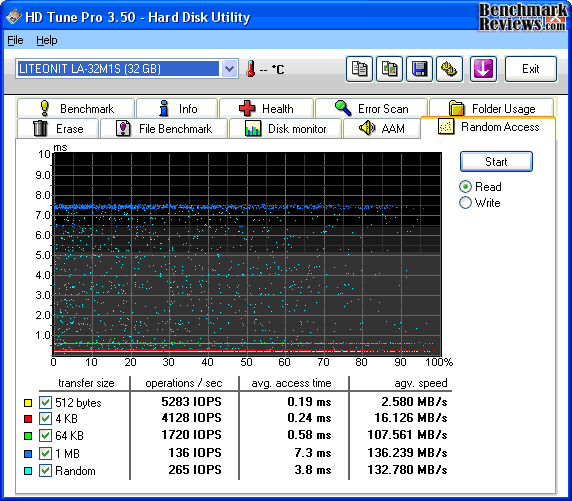
Task: Uncheck the 4 KB checkbox
Action: click(45, 419)
